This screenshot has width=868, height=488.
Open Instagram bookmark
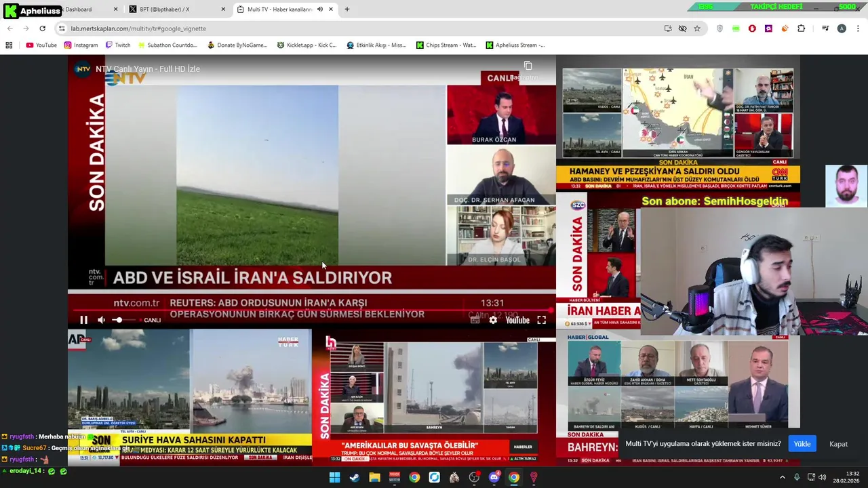point(81,45)
